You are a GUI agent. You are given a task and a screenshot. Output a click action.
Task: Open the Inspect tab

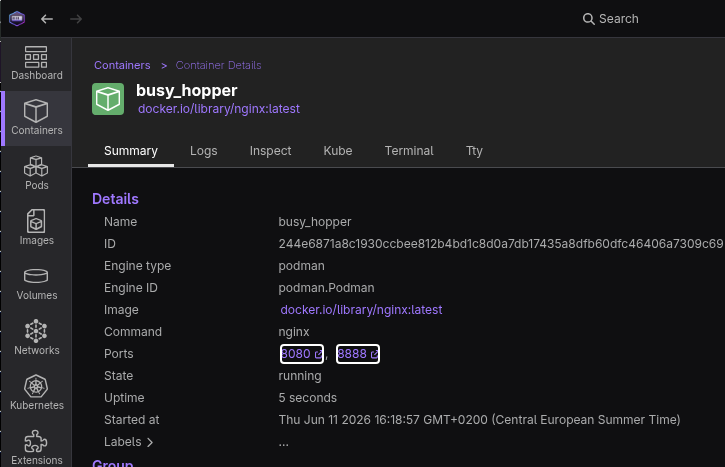tap(270, 151)
